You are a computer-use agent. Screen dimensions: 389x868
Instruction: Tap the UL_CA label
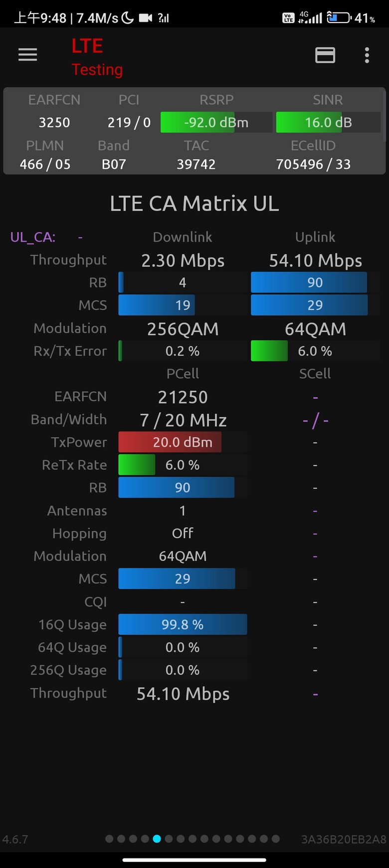click(33, 237)
